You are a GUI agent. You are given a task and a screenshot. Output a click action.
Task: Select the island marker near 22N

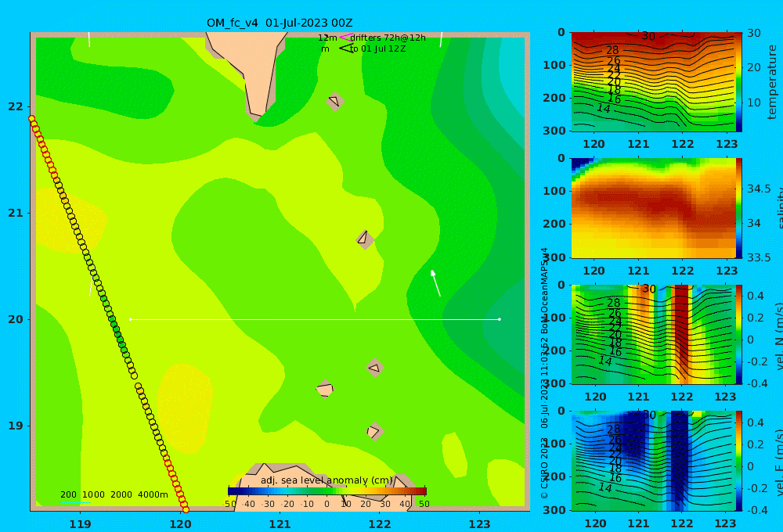(x=335, y=101)
